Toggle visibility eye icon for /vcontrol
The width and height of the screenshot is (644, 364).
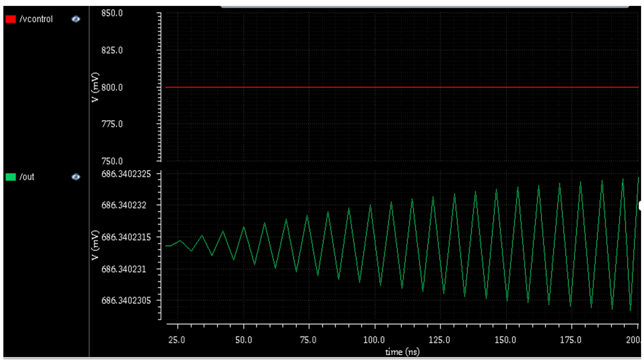click(x=76, y=19)
